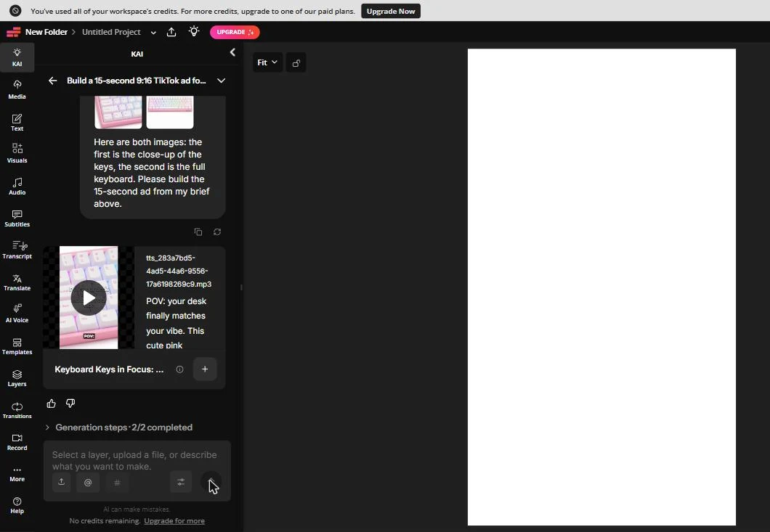Screen dimensions: 770x532
Task: Click the Keyboard Keys in Focus title
Action: click(x=109, y=369)
